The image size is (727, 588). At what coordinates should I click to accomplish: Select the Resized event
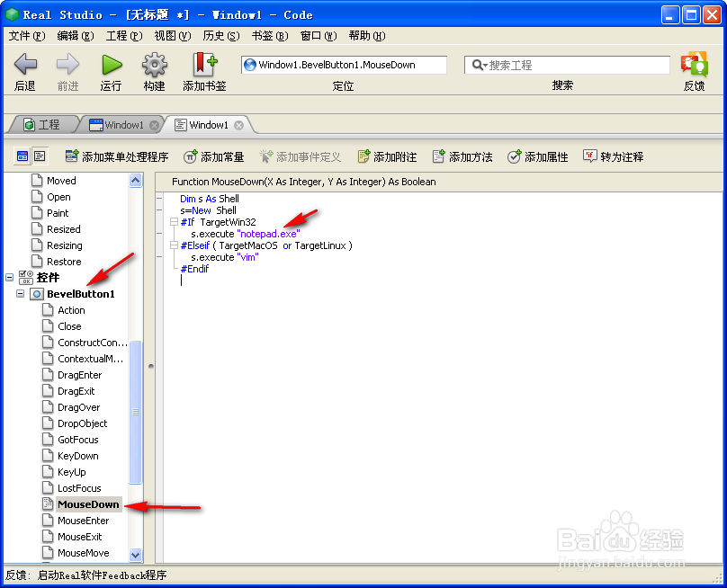tap(64, 229)
